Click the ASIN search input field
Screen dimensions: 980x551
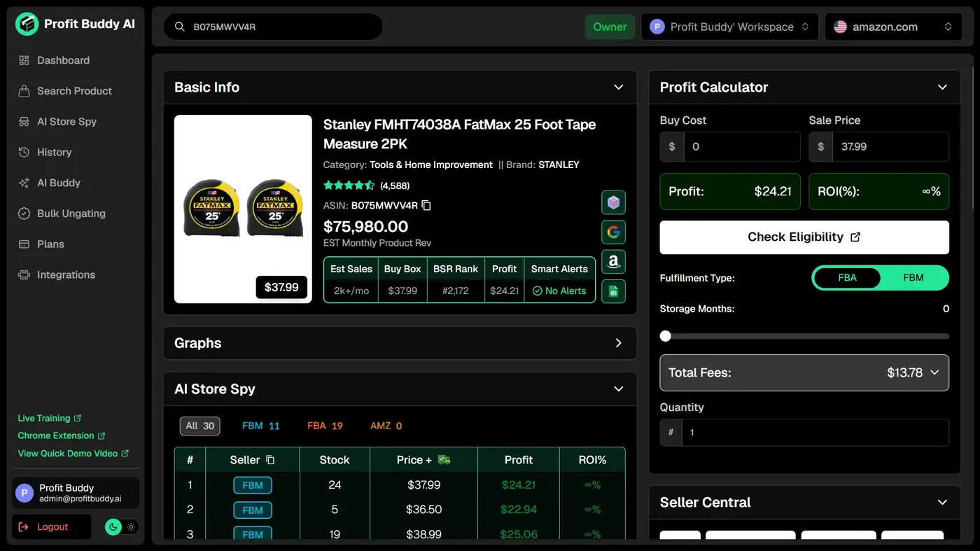click(x=274, y=27)
